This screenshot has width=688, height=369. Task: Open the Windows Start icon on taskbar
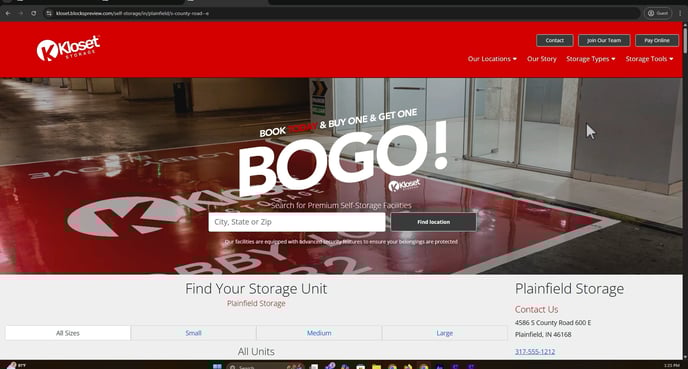click(x=217, y=366)
